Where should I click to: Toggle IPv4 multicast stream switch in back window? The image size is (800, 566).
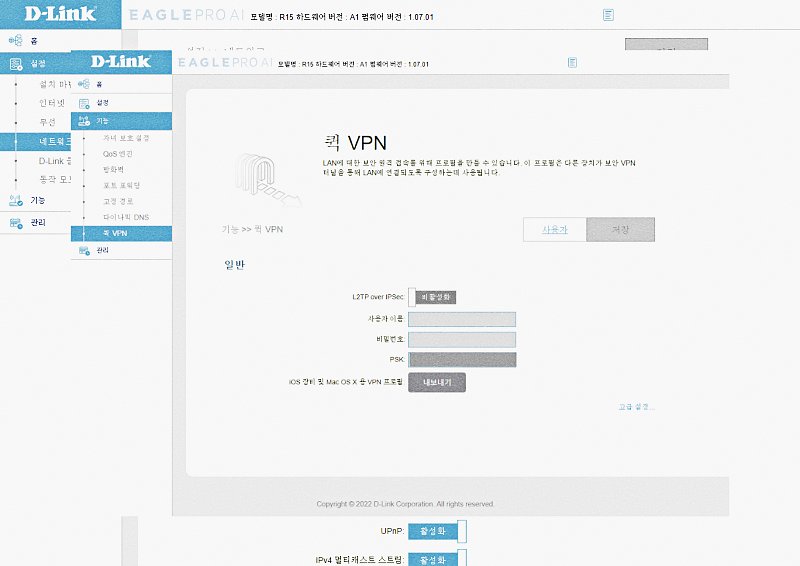pyautogui.click(x=437, y=558)
